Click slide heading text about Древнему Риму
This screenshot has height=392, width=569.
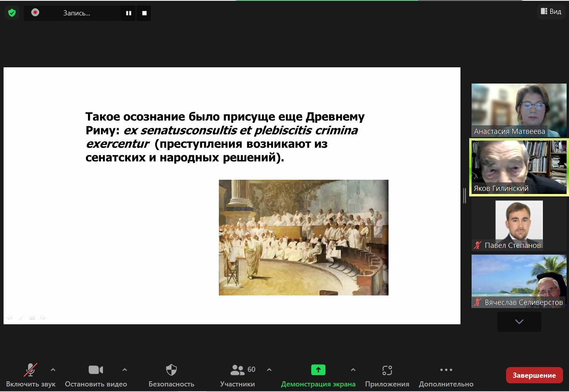[x=225, y=137]
